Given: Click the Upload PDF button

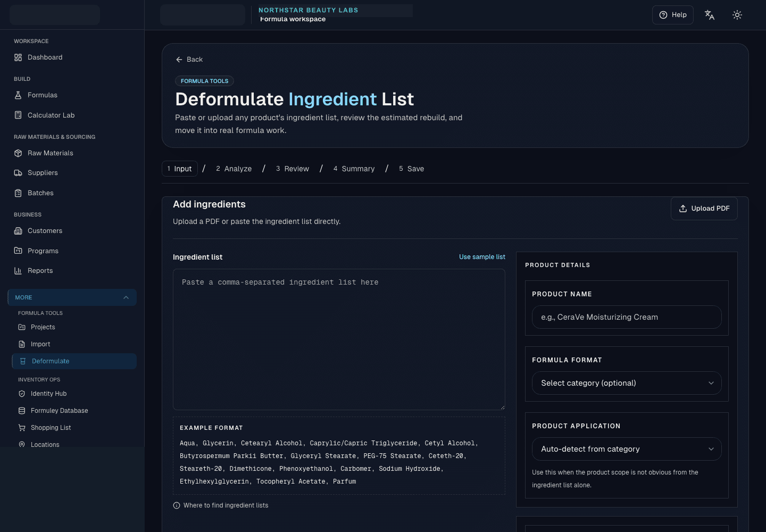Looking at the screenshot, I should 704,209.
